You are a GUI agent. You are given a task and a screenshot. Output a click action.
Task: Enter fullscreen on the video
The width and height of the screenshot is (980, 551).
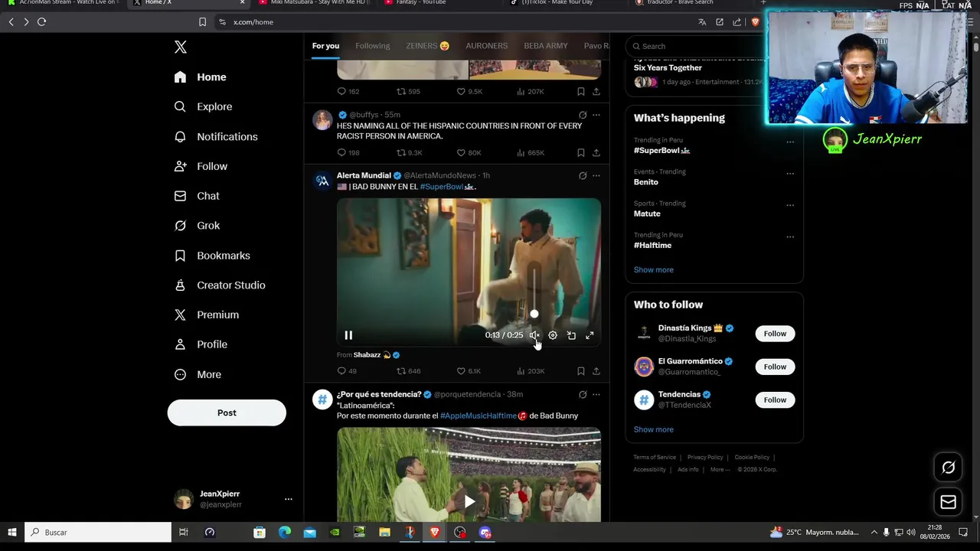[590, 335]
